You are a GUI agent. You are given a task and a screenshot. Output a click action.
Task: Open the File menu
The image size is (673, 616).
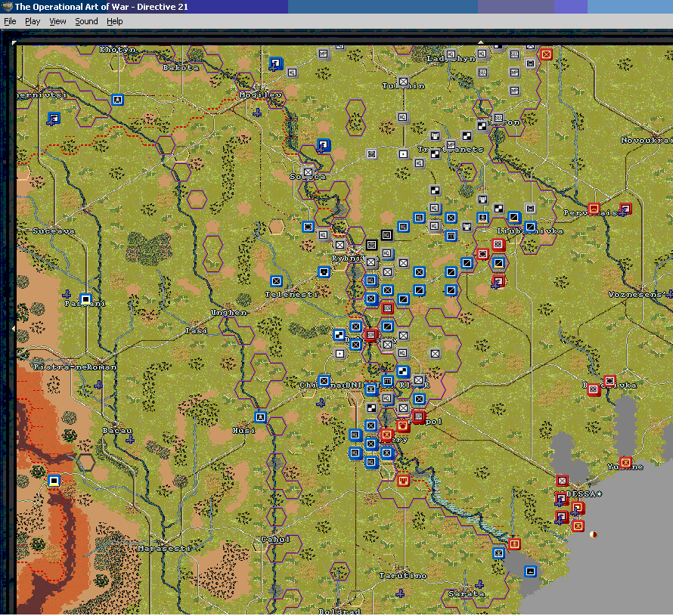click(10, 21)
